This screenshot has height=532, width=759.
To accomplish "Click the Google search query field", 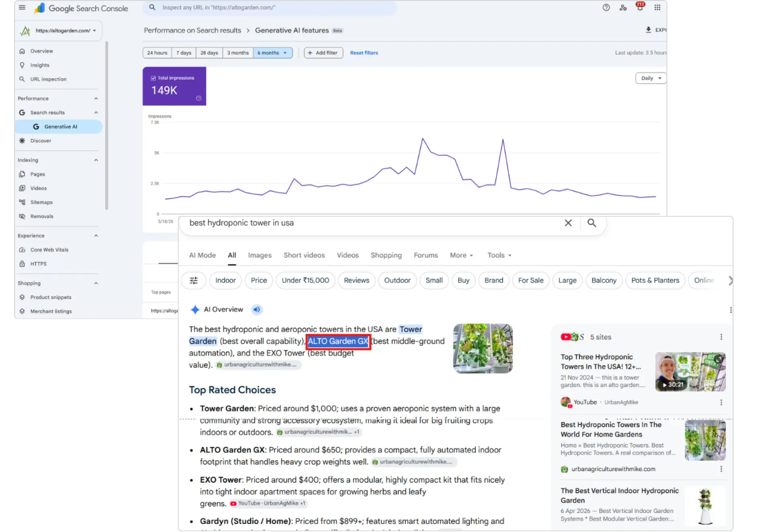I will [x=372, y=223].
